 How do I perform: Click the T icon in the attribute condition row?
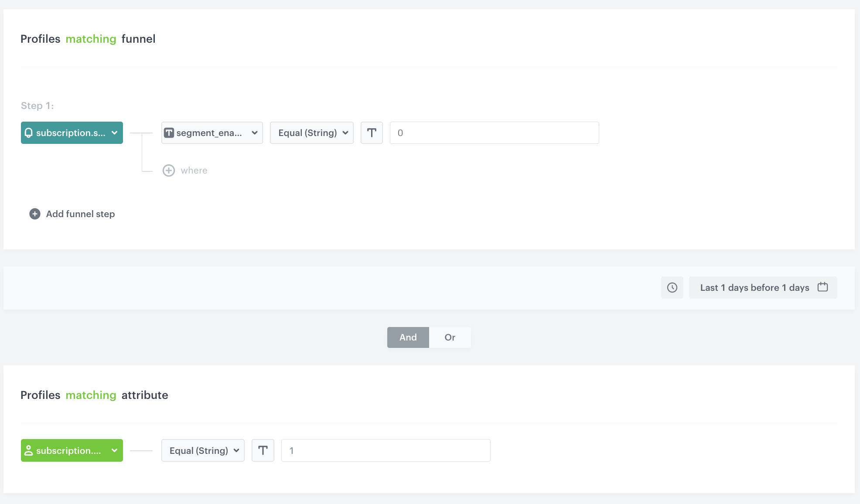263,450
